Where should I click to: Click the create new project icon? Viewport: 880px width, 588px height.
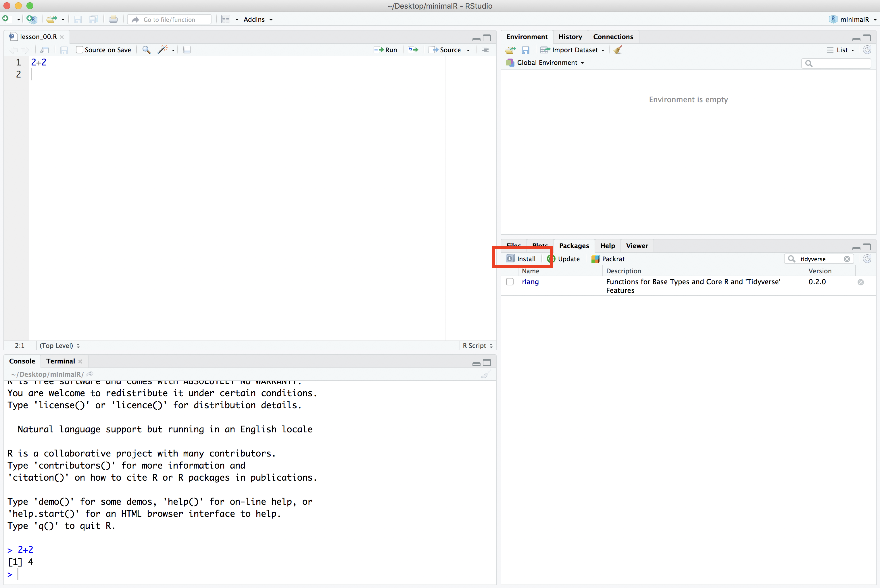[x=32, y=19]
